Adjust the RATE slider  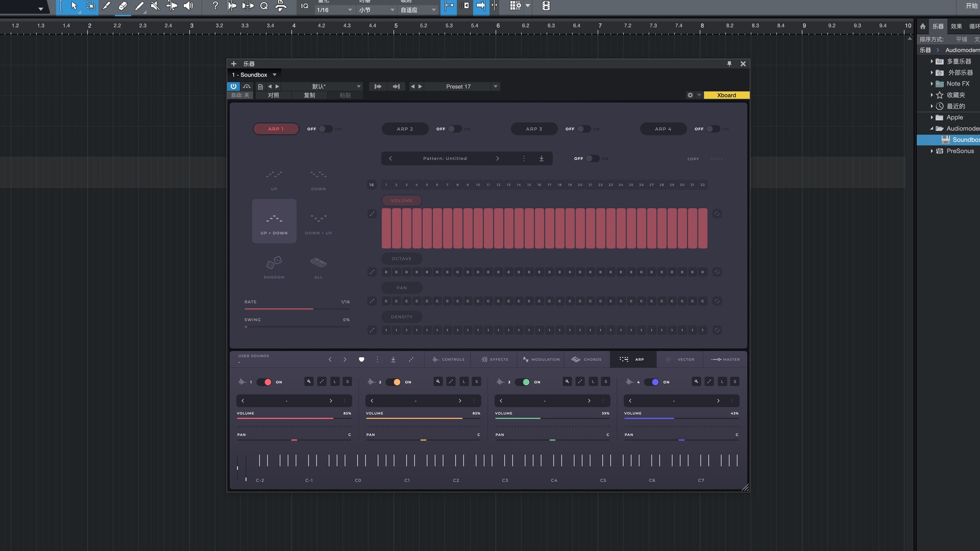coord(297,309)
